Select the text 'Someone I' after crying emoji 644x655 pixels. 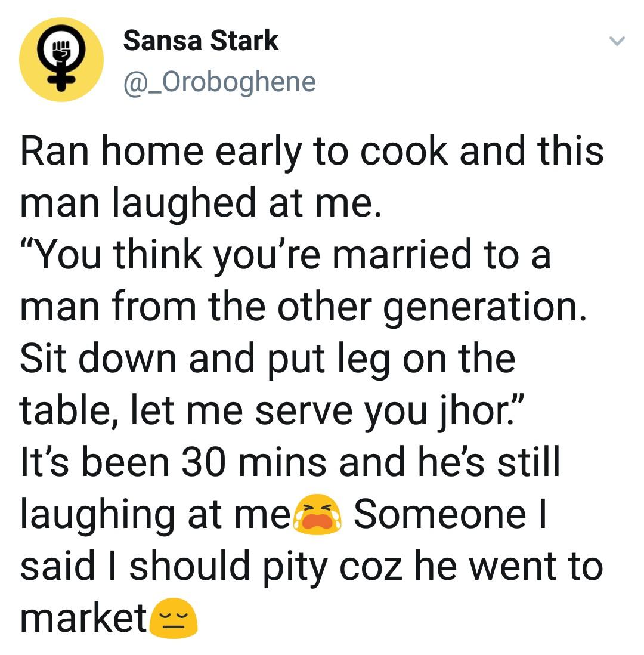pos(450,514)
